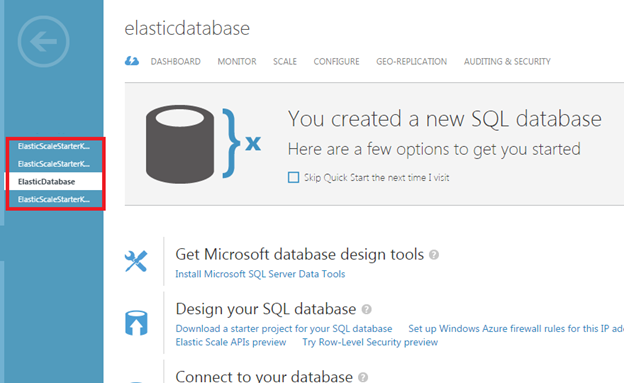Click the database upload icon beside Design section
The image size is (624, 383).
(x=136, y=323)
